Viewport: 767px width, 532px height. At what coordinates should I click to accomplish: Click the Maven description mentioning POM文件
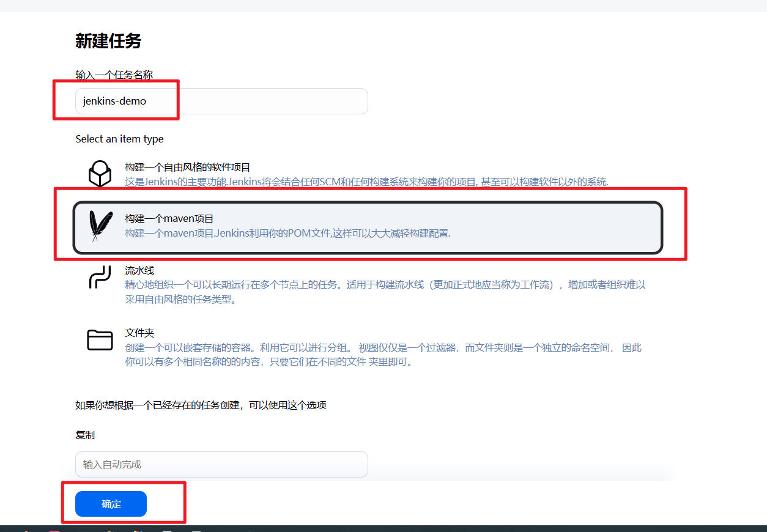[287, 233]
